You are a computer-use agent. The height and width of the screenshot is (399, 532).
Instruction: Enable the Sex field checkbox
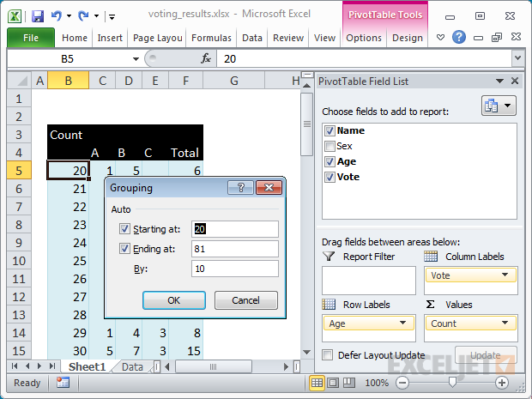tap(329, 147)
